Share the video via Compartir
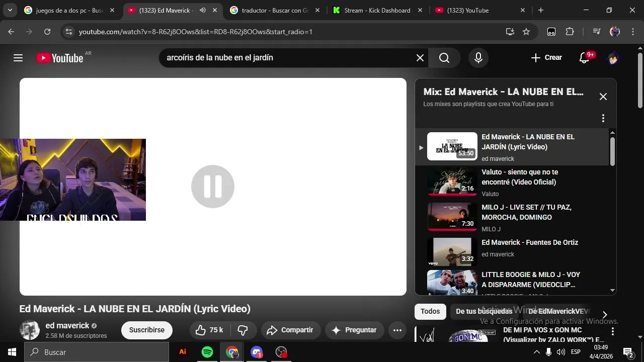 coord(290,330)
